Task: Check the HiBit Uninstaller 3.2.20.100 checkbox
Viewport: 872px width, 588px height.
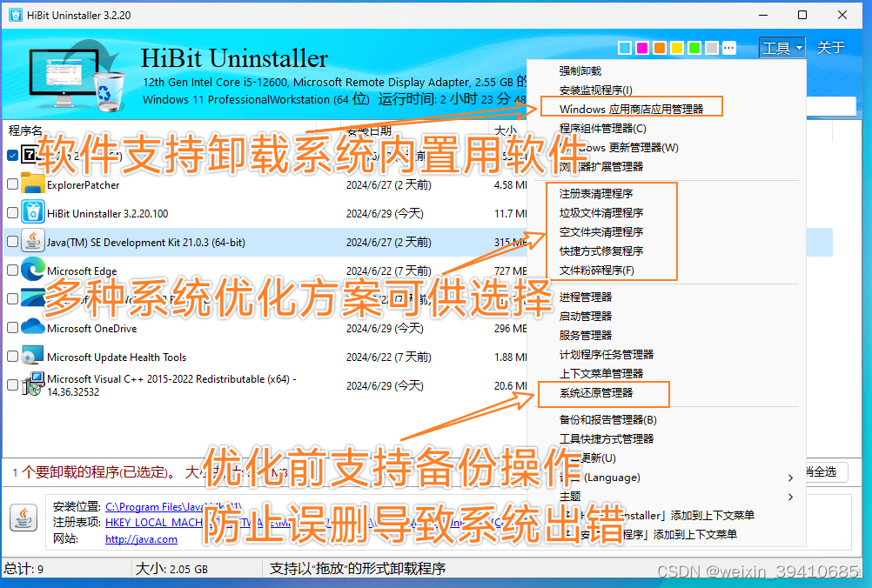Action: [x=13, y=213]
